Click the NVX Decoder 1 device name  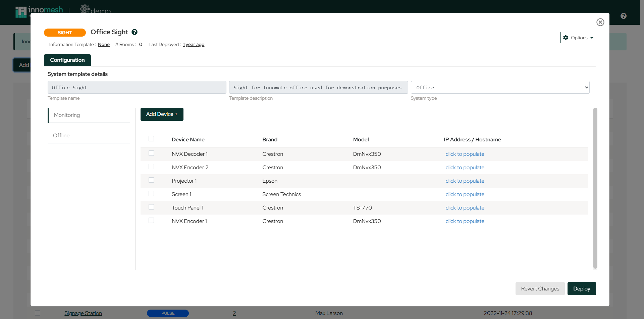coord(190,154)
